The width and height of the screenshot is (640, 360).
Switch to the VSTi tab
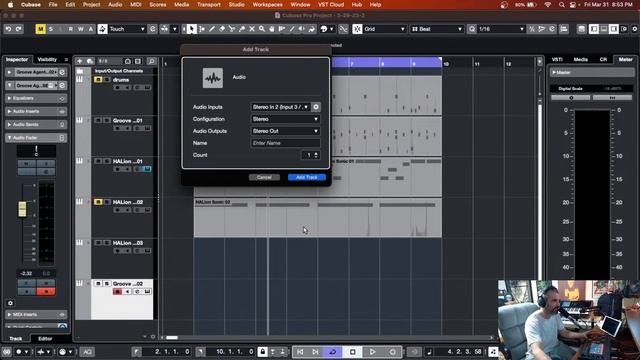click(x=557, y=60)
